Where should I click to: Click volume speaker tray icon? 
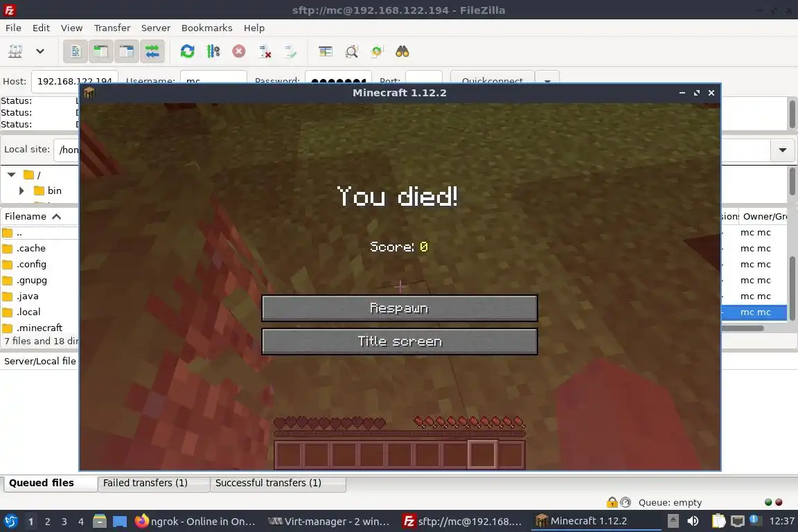click(x=693, y=521)
